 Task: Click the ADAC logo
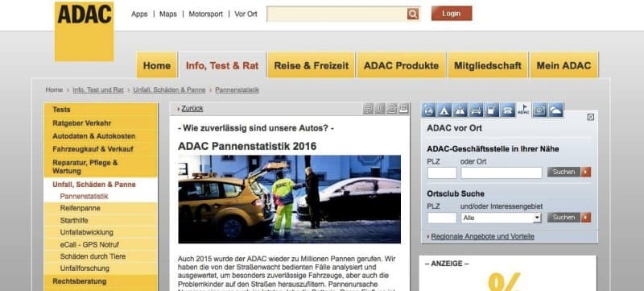click(85, 31)
